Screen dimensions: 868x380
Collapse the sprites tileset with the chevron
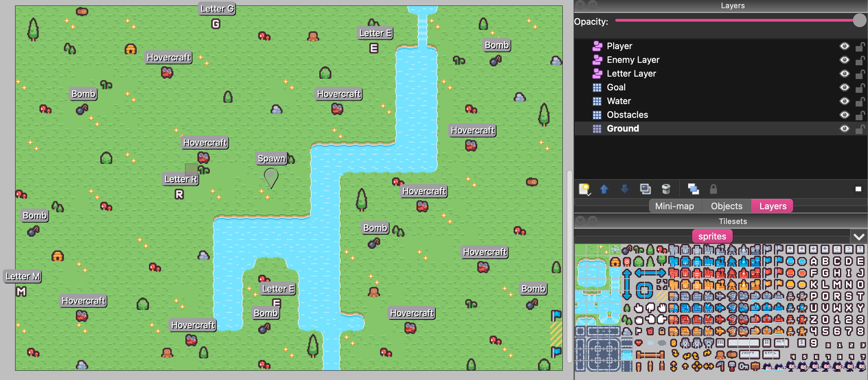click(x=859, y=236)
